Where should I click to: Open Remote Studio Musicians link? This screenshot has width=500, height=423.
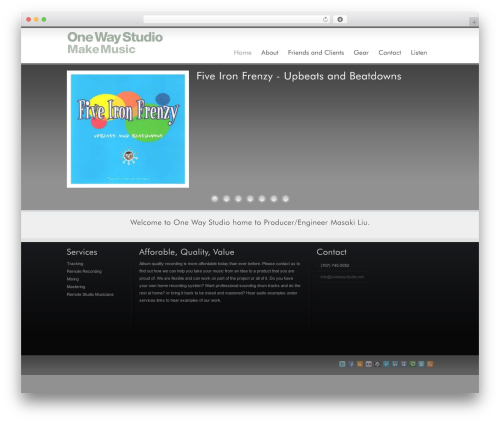click(90, 294)
